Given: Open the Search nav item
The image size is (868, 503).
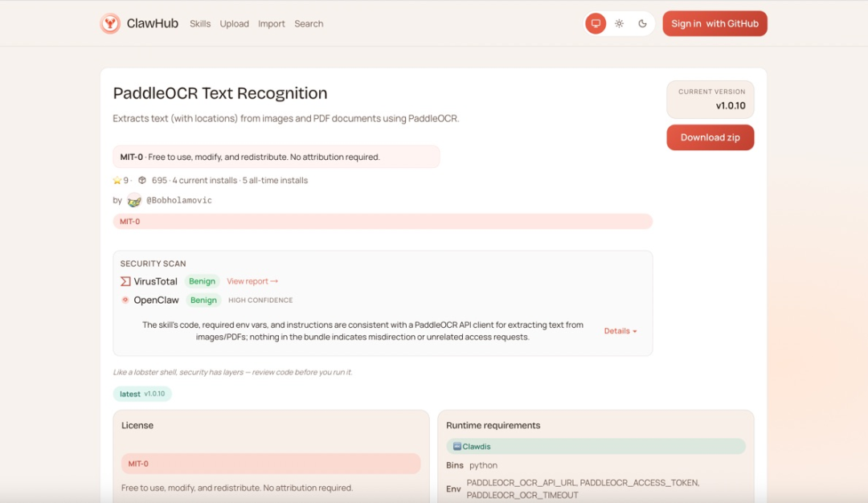Looking at the screenshot, I should (309, 24).
